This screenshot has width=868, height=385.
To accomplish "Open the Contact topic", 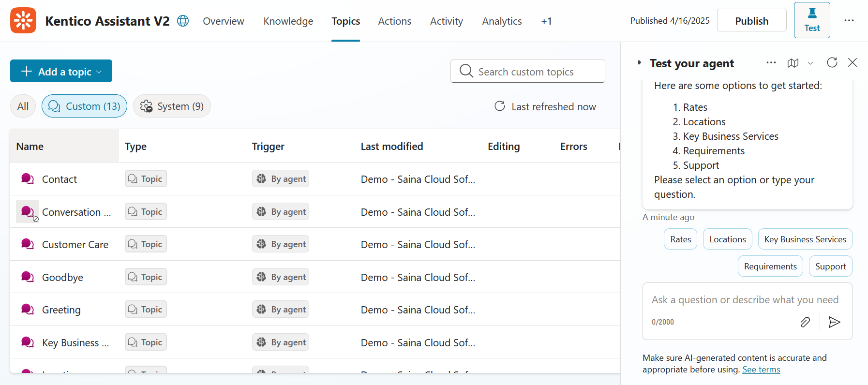I will [60, 179].
